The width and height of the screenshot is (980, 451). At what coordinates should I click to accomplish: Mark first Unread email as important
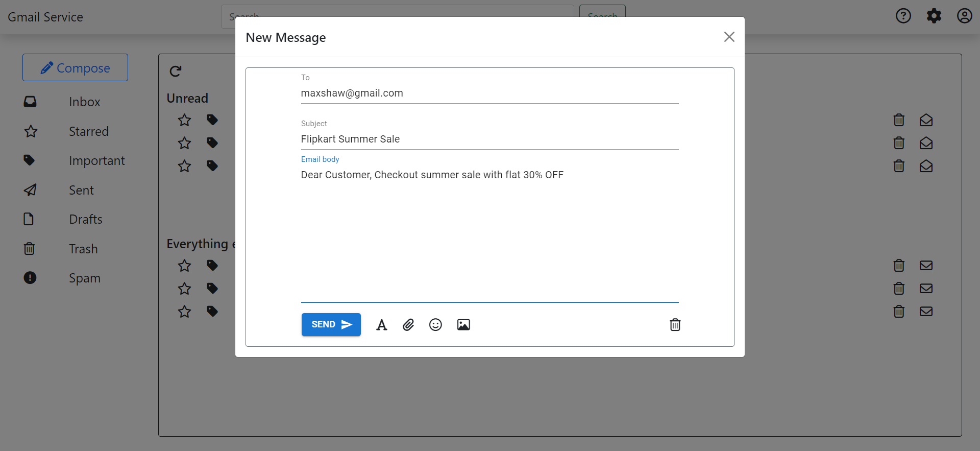click(x=212, y=120)
